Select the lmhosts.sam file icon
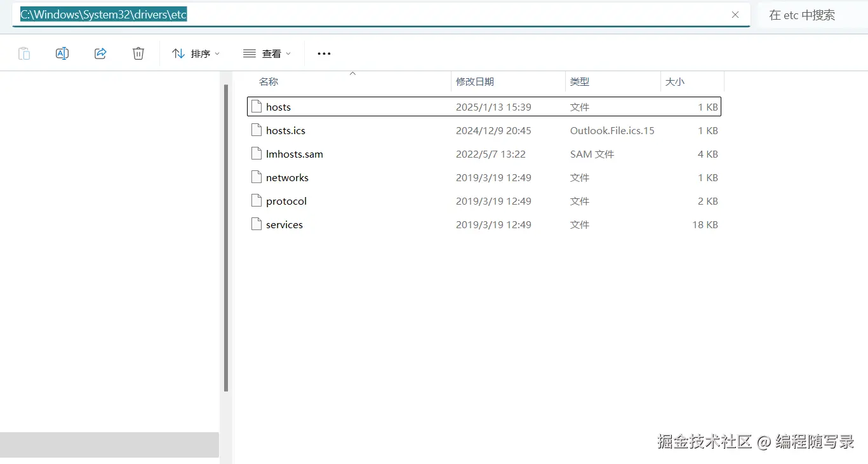868x464 pixels. click(257, 154)
